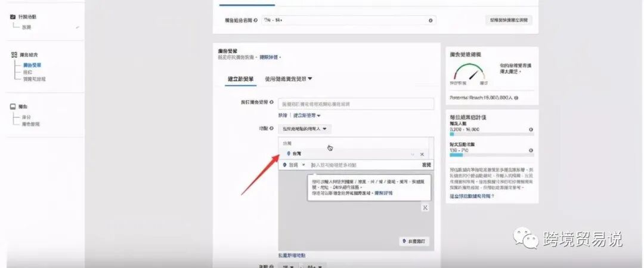The width and height of the screenshot is (644, 268).
Task: Click the bulk add locations link below map
Action: [x=292, y=255]
